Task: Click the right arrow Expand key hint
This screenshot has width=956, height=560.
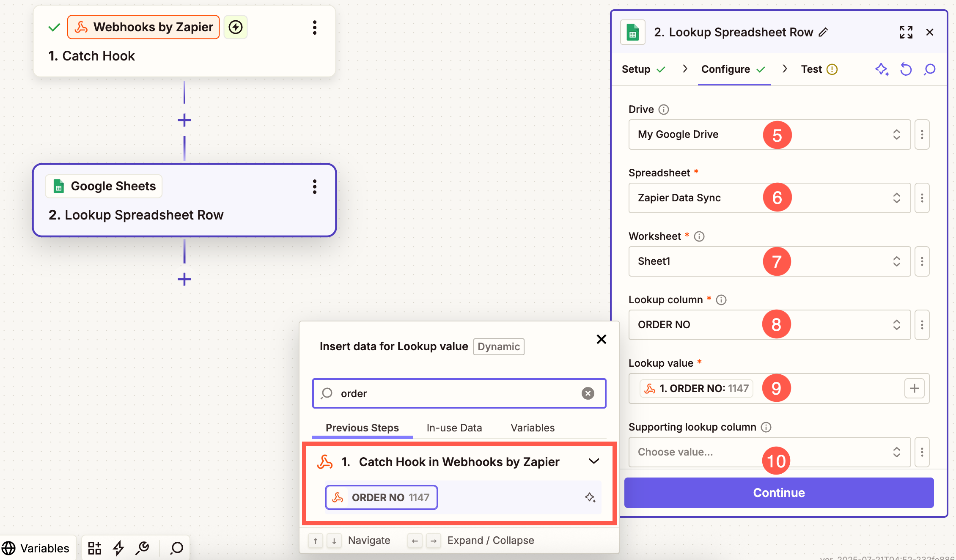Action: [433, 541]
